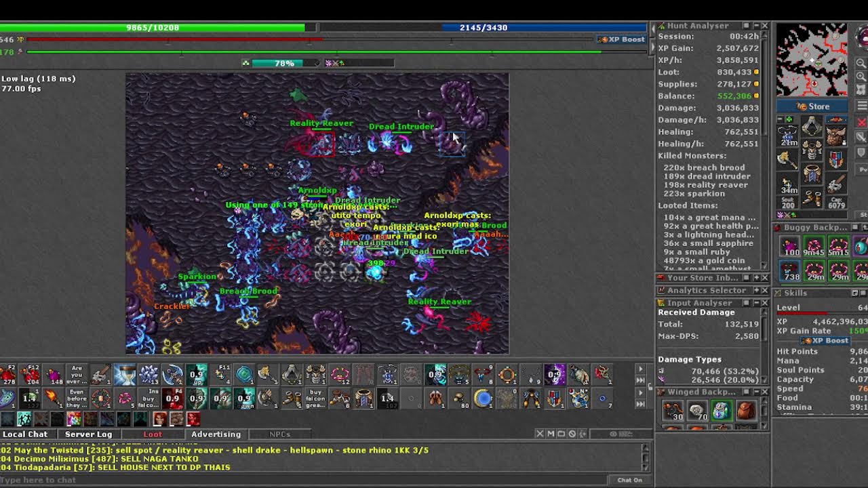Minimize the Hunt Analyser panel
868x488 pixels.
click(x=756, y=26)
